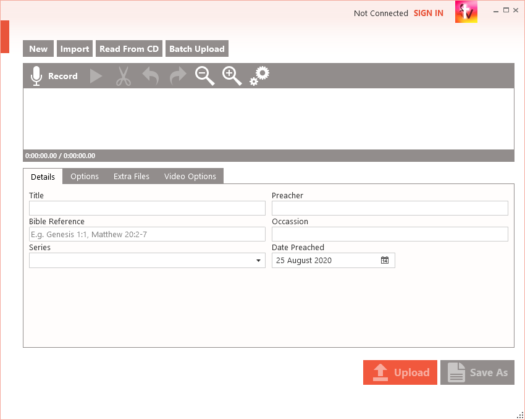Click the Save As button
This screenshot has width=525, height=420.
tap(477, 372)
